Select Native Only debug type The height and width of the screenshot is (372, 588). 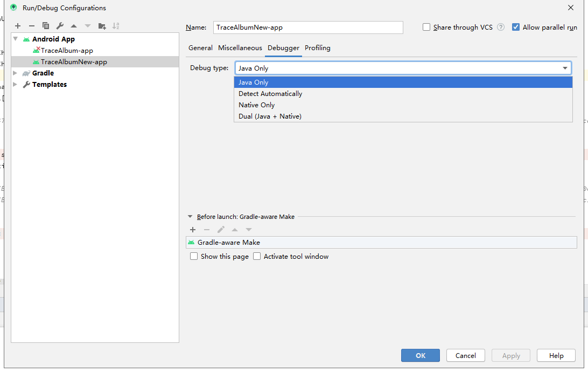(x=256, y=105)
